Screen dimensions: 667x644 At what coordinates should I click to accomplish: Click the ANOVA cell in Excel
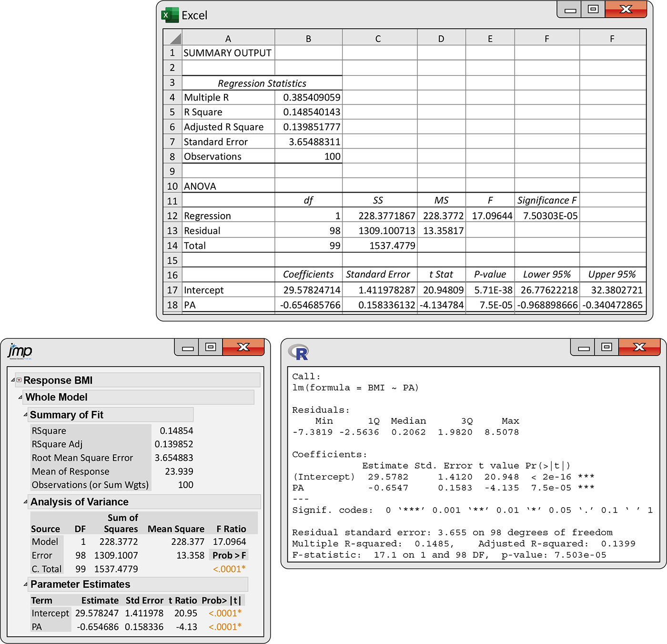pos(228,186)
